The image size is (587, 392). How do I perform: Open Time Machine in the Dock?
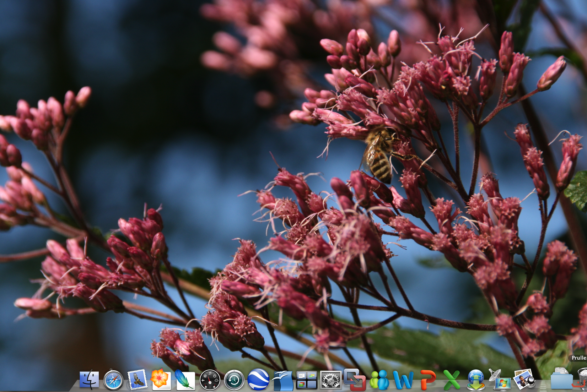click(234, 380)
